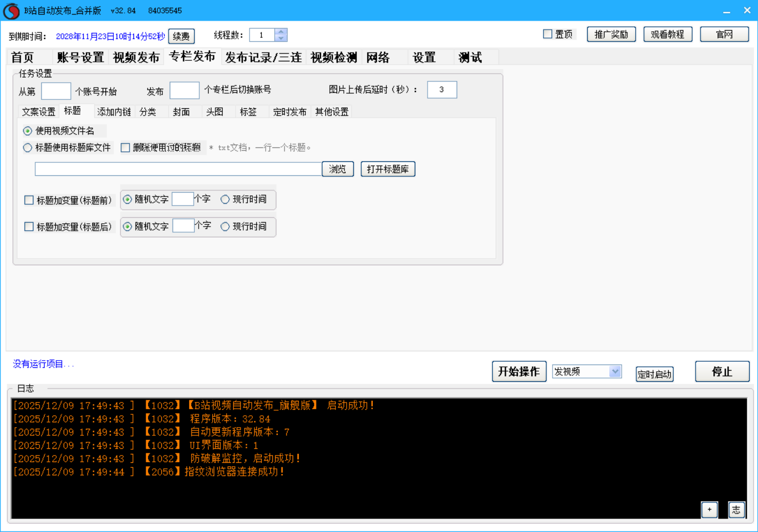Check 标题加变量(标题后) option
758x532 pixels.
click(x=29, y=227)
